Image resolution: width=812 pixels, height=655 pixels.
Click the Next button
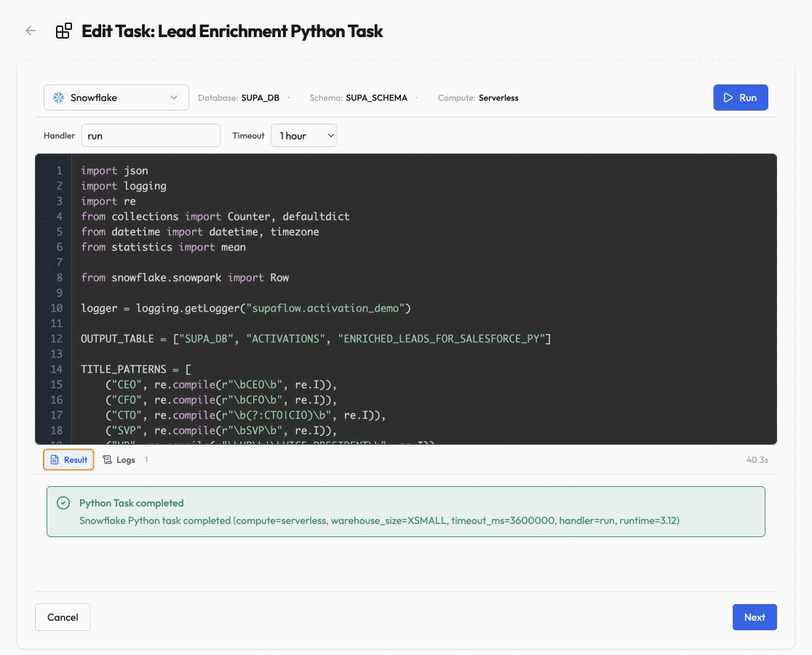pyautogui.click(x=755, y=617)
